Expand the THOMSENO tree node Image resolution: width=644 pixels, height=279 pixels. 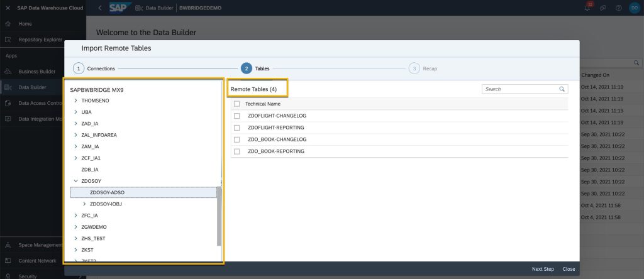pos(75,101)
